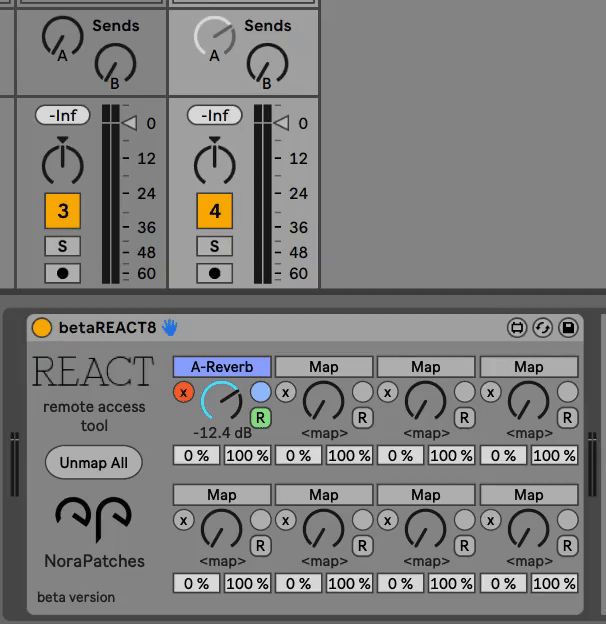Image resolution: width=606 pixels, height=624 pixels.
Task: Click the blue circle indicator next to A-Reverb knob
Action: pos(260,392)
